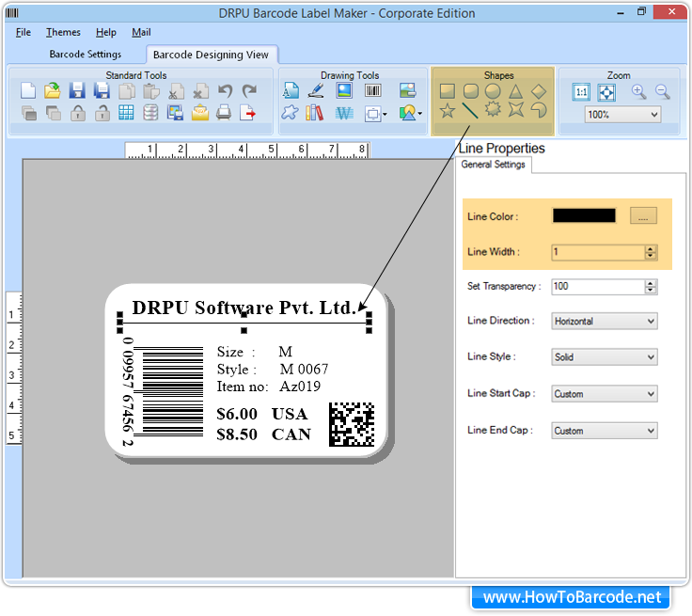Viewport: 692px width, 616px height.
Task: Open the Line Style dropdown
Action: (x=605, y=356)
